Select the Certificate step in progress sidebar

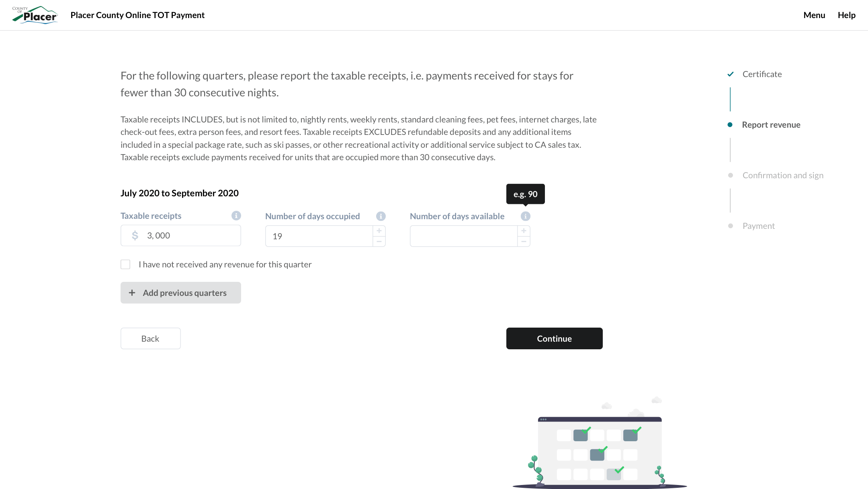click(762, 74)
